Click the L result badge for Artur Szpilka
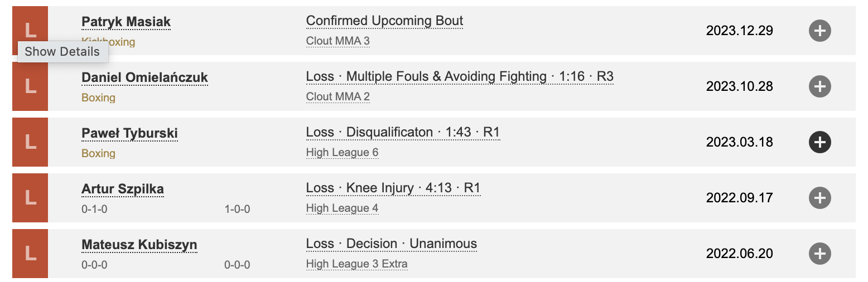The height and width of the screenshot is (282, 868). 30,198
